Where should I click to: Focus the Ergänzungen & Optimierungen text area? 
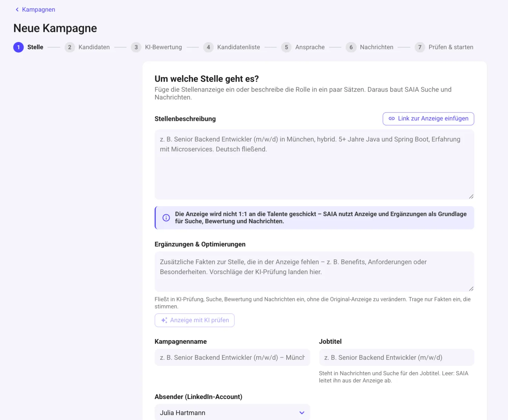click(x=314, y=272)
